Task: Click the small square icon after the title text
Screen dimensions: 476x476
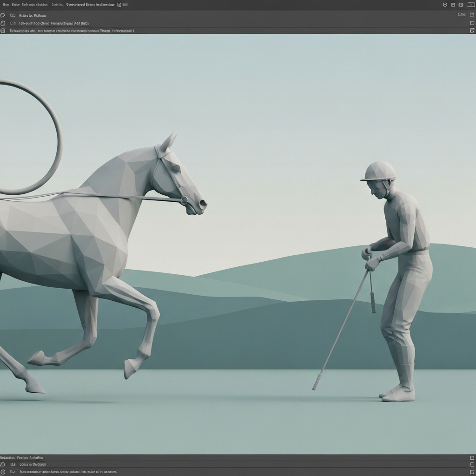Action: (119, 5)
